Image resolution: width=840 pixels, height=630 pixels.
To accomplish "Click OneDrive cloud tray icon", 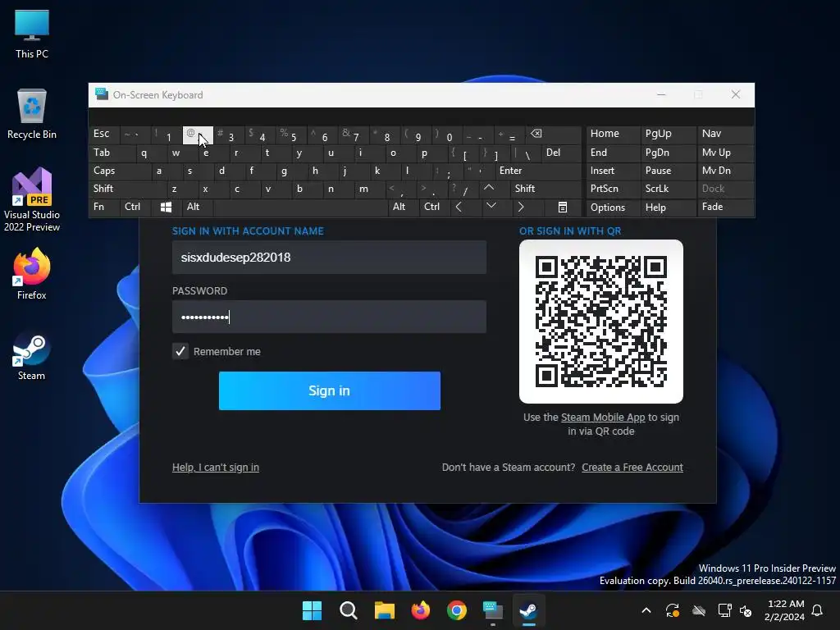I will pos(699,610).
